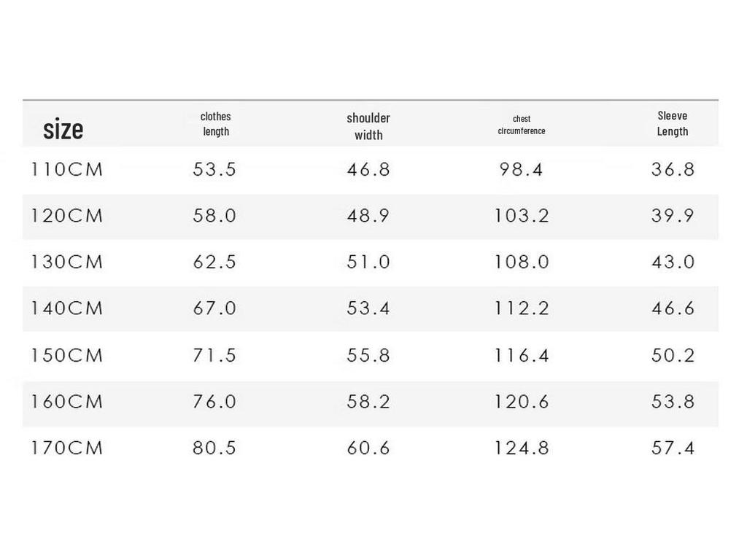
Task: Select the shoulder width column header
Action: pyautogui.click(x=368, y=126)
